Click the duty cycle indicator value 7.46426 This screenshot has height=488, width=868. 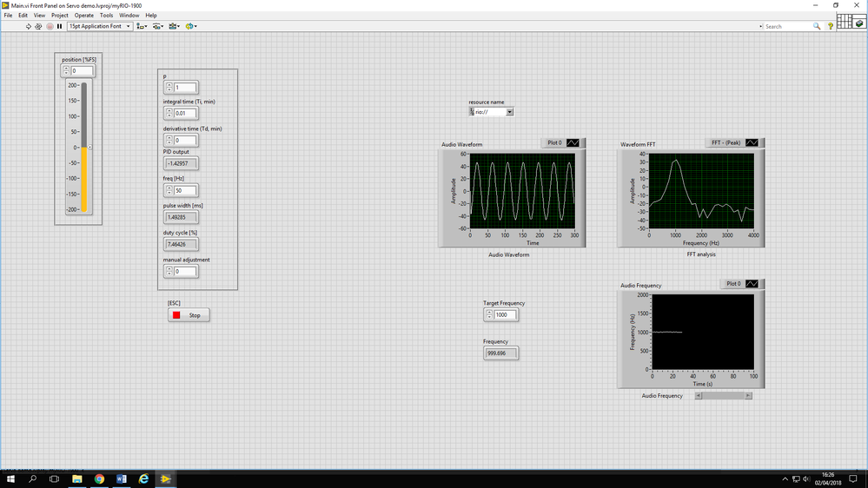click(181, 244)
